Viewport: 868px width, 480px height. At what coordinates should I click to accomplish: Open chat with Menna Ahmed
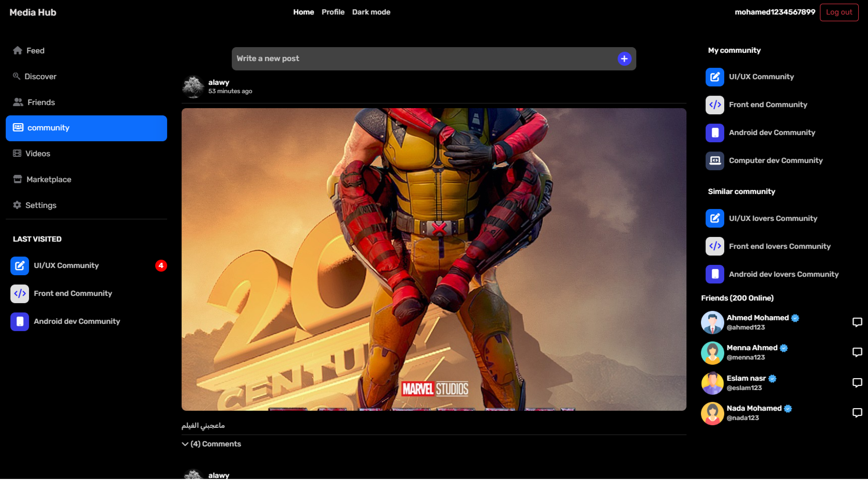pos(857,352)
